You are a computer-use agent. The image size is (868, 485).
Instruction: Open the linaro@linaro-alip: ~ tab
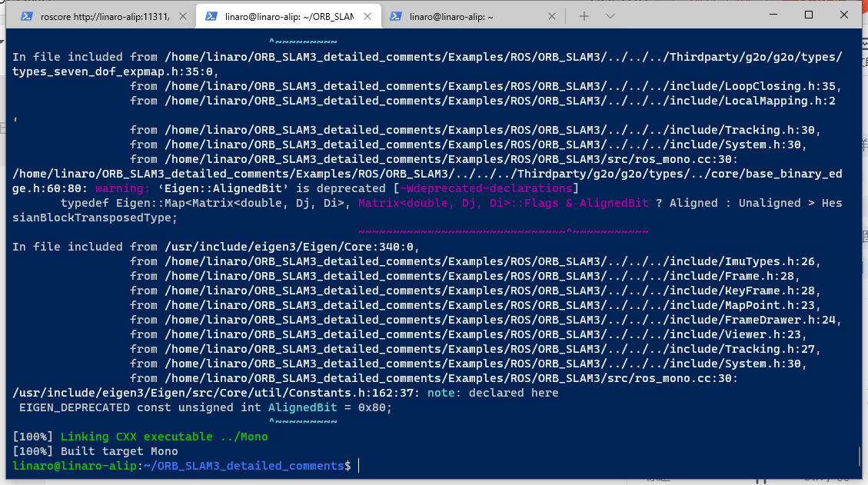click(472, 17)
